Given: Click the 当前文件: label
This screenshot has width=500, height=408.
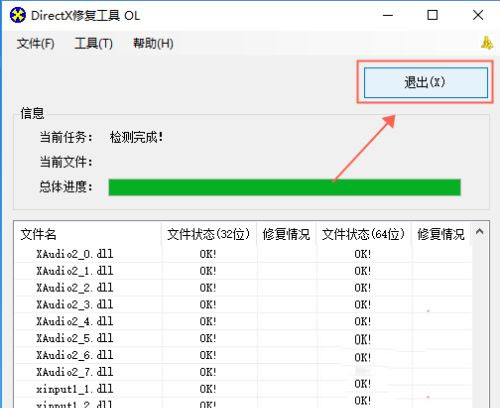Looking at the screenshot, I should click(66, 162).
